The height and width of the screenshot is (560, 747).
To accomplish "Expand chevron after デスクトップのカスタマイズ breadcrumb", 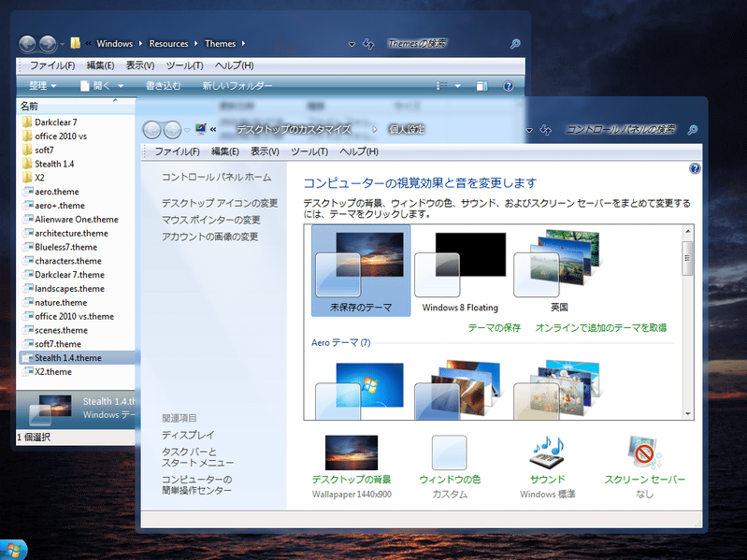I will pos(375,129).
